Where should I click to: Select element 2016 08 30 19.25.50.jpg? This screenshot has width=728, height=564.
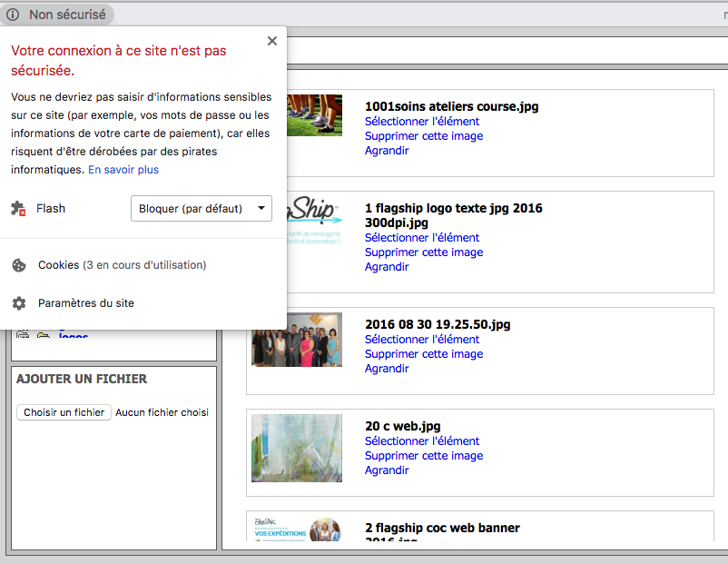(x=421, y=339)
